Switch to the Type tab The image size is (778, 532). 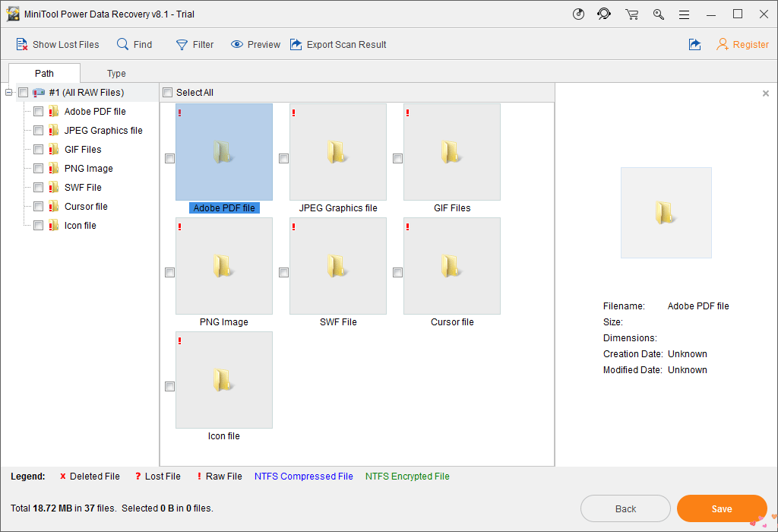coord(116,74)
